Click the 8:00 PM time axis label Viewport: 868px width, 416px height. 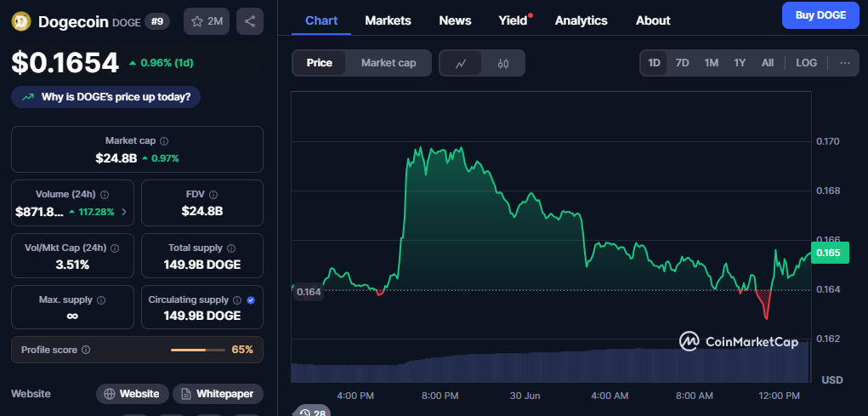pos(440,396)
